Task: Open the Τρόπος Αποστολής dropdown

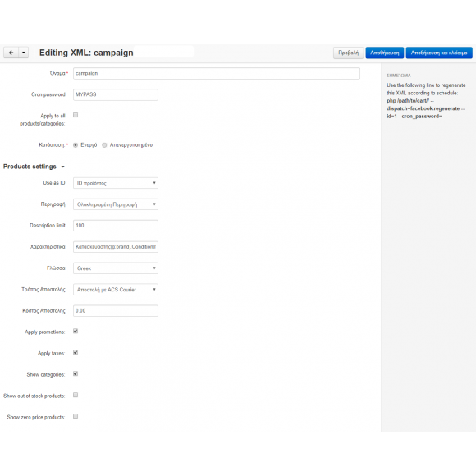Action: click(x=116, y=290)
